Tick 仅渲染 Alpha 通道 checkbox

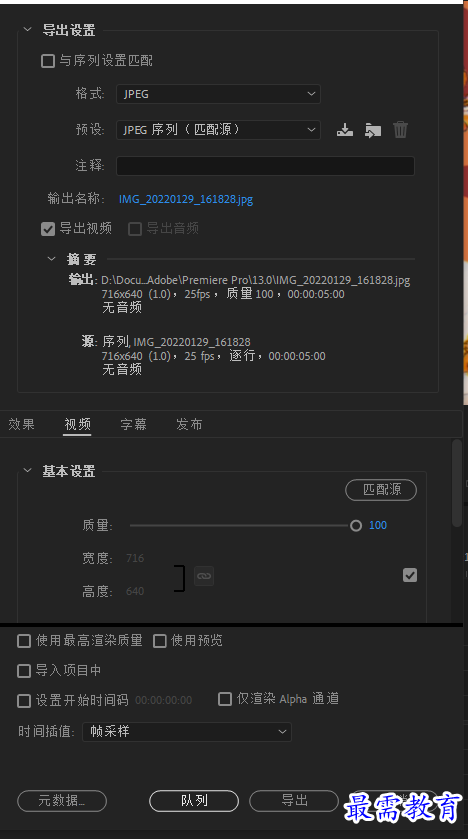coord(225,699)
